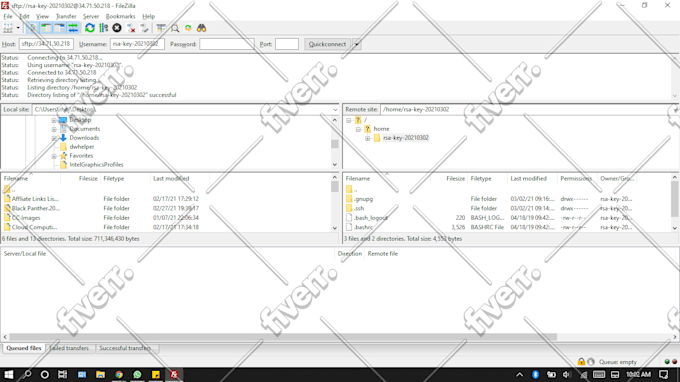The height and width of the screenshot is (382, 680).
Task: Open the Transfer menu
Action: 66,16
